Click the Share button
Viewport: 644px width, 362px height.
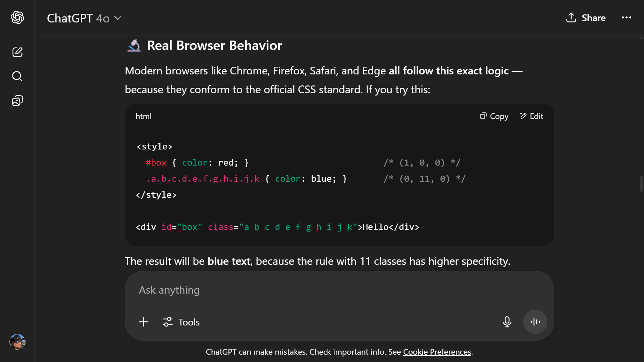click(x=586, y=18)
